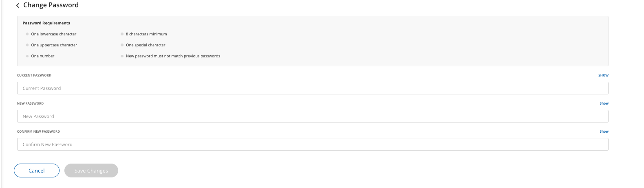Click the bullet next to One number
This screenshot has height=188, width=644.
click(27, 56)
